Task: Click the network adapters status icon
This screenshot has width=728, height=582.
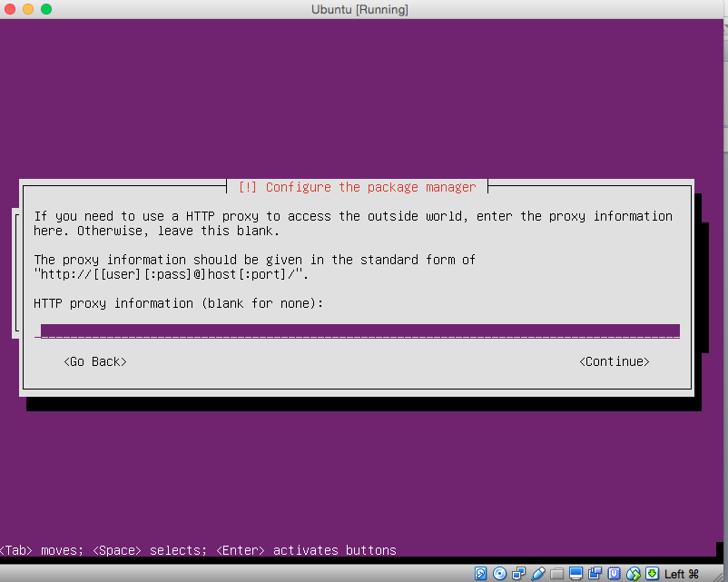Action: [x=518, y=574]
